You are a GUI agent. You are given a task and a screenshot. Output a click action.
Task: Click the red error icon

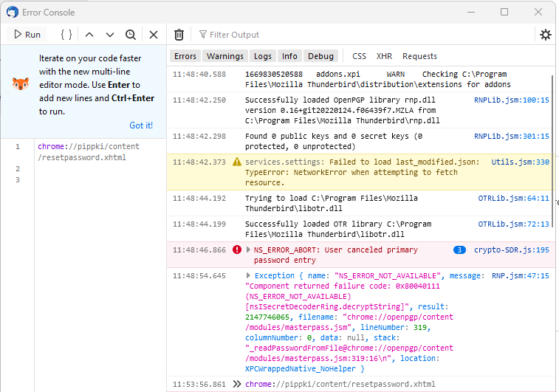237,250
